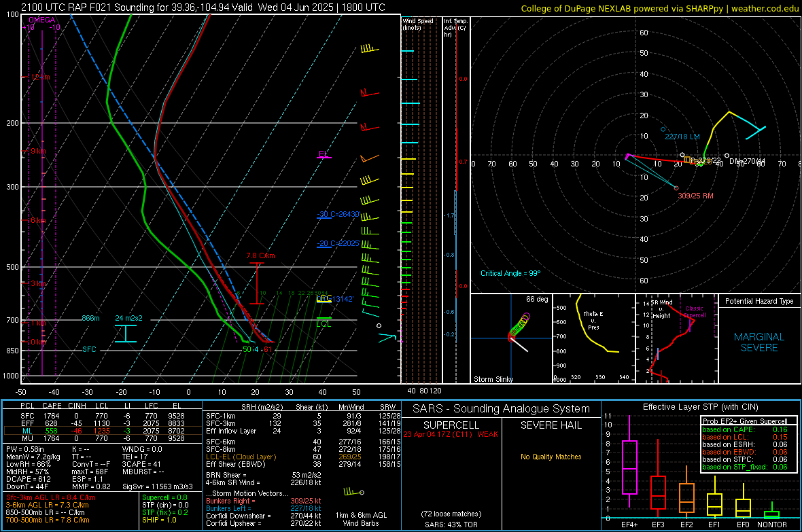Screen dimensions: 802x532
Task: Click the 309/25 RM hodograph label
Action: (x=695, y=196)
